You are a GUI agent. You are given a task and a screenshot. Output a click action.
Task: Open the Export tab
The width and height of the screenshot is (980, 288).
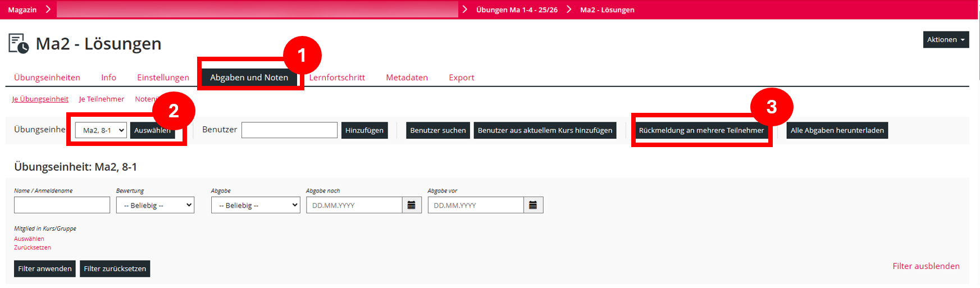[462, 77]
